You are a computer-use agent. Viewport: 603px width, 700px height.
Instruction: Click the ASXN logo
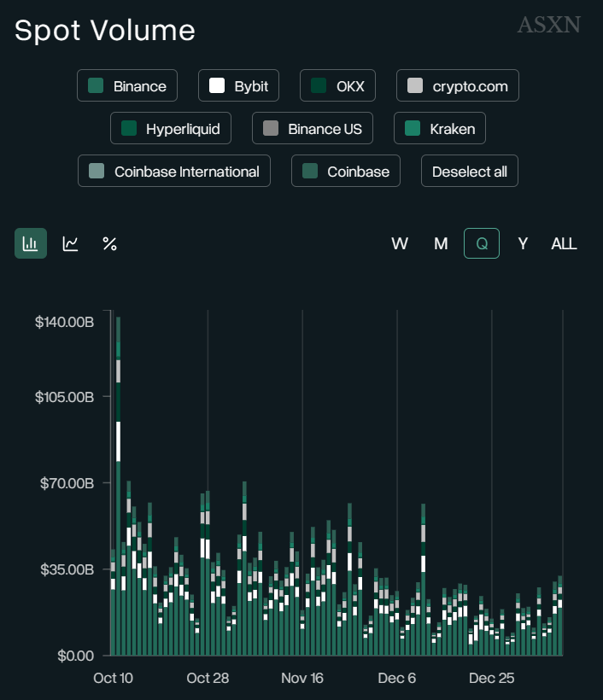point(548,25)
